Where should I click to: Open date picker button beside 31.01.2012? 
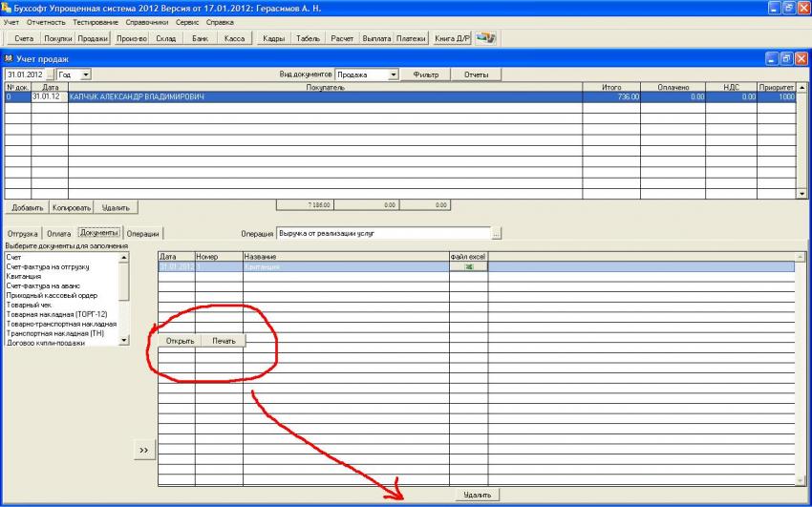tap(51, 74)
